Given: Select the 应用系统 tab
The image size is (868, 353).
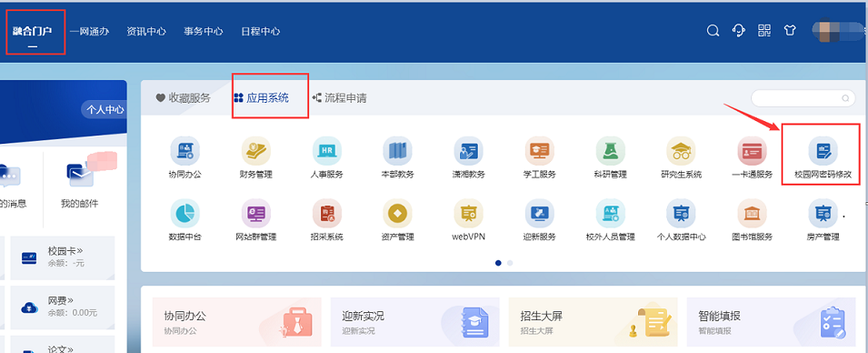Looking at the screenshot, I should click(261, 98).
